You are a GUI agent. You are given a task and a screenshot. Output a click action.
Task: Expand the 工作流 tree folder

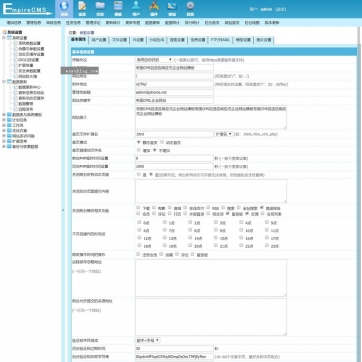point(4,125)
